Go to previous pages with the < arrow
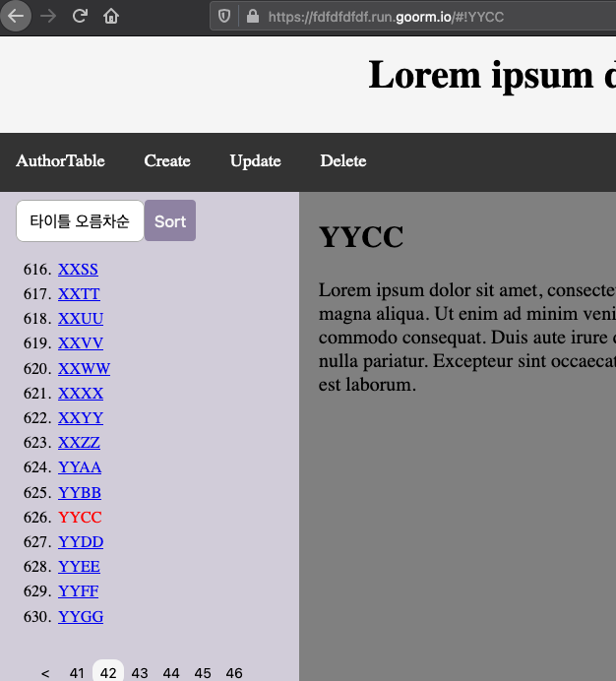The width and height of the screenshot is (616, 681). coord(45,673)
